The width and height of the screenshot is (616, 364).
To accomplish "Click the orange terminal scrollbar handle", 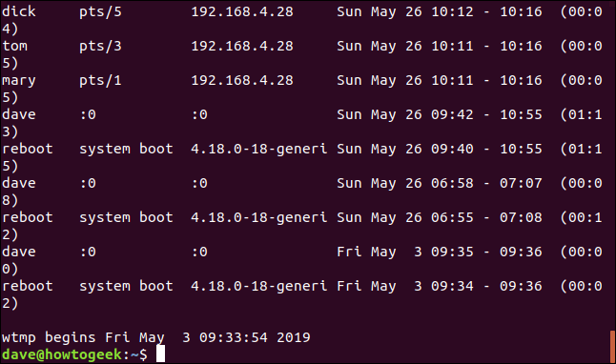I will [x=612, y=347].
